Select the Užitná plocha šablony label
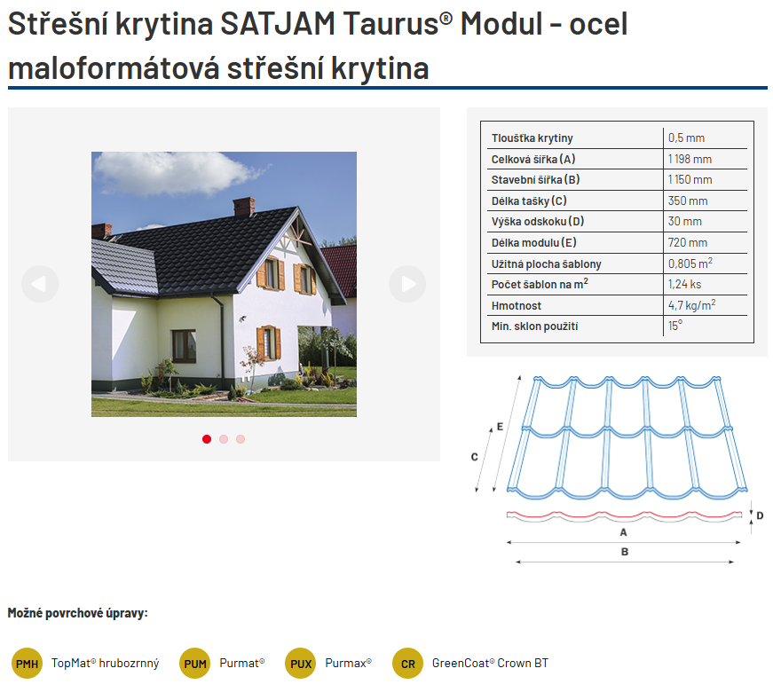 click(546, 264)
